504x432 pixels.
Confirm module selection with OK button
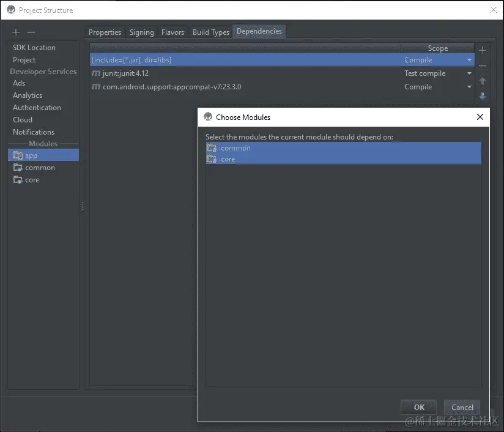tap(418, 407)
